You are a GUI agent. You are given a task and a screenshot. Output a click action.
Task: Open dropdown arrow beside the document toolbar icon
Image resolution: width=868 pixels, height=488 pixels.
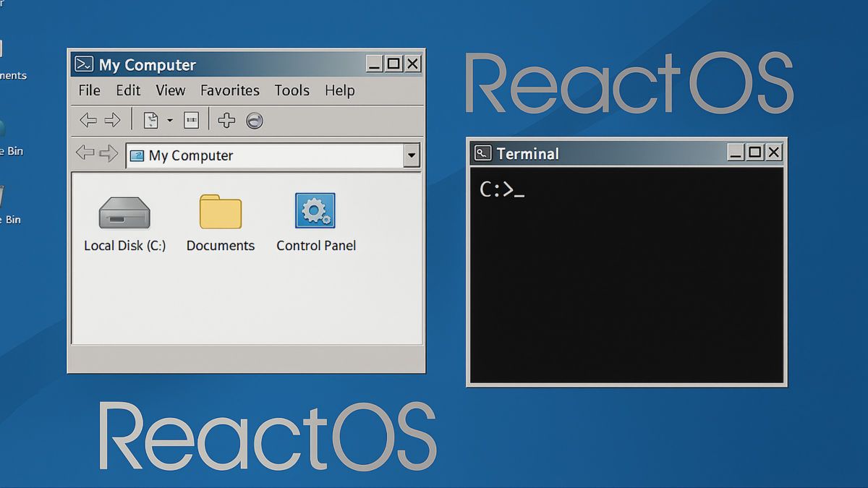[x=170, y=121]
